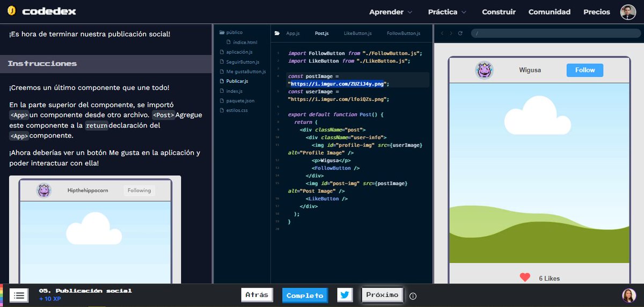Open the lesson list hamburger icon
Viewport: 644px width, 307px height.
click(x=19, y=295)
